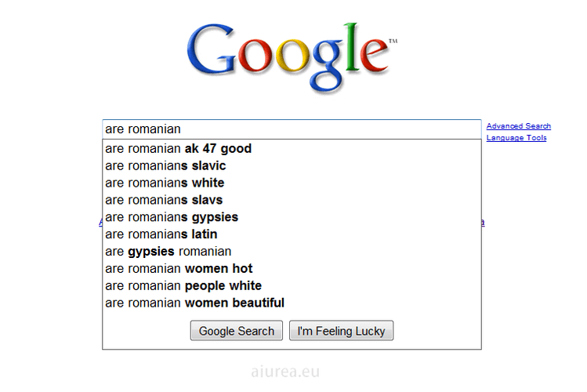The width and height of the screenshot is (587, 392).
Task: Open the Language Tools link
Action: click(516, 138)
